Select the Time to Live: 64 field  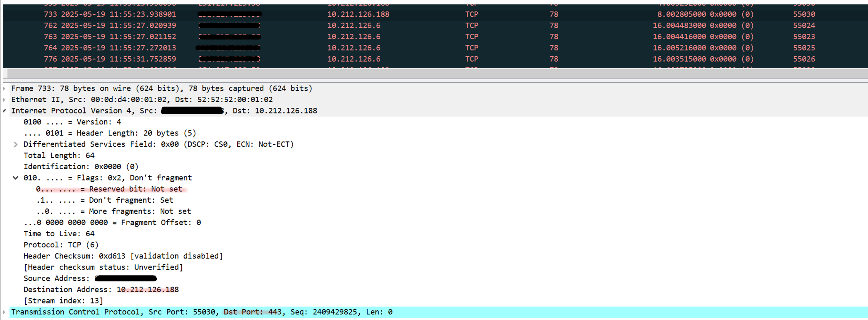(59, 234)
